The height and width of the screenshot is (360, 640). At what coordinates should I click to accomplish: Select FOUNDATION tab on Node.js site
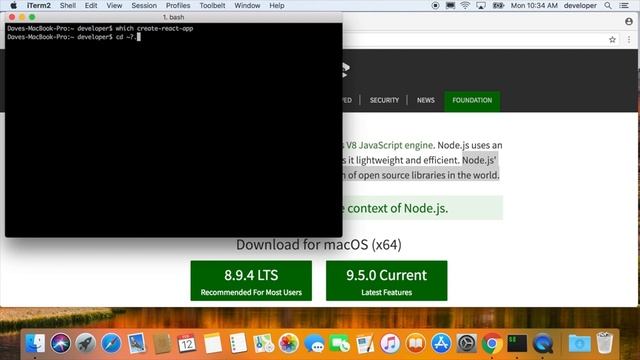472,101
